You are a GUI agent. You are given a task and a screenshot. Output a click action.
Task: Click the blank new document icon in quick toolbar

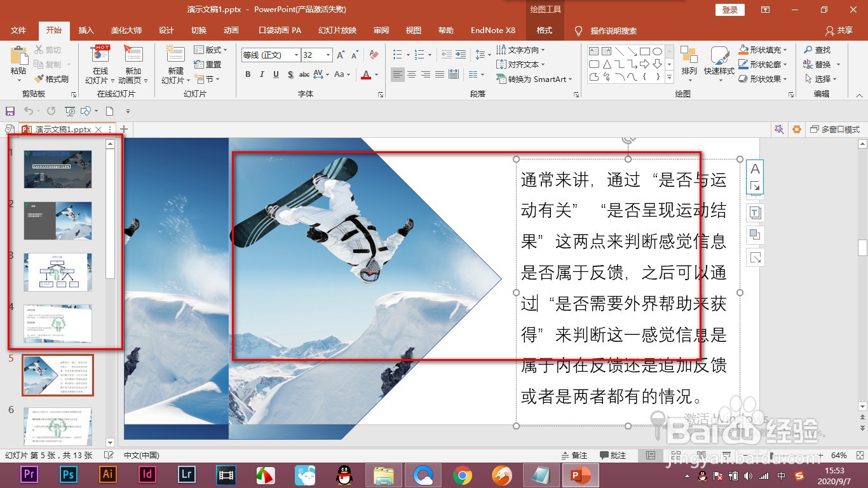pyautogui.click(x=109, y=111)
